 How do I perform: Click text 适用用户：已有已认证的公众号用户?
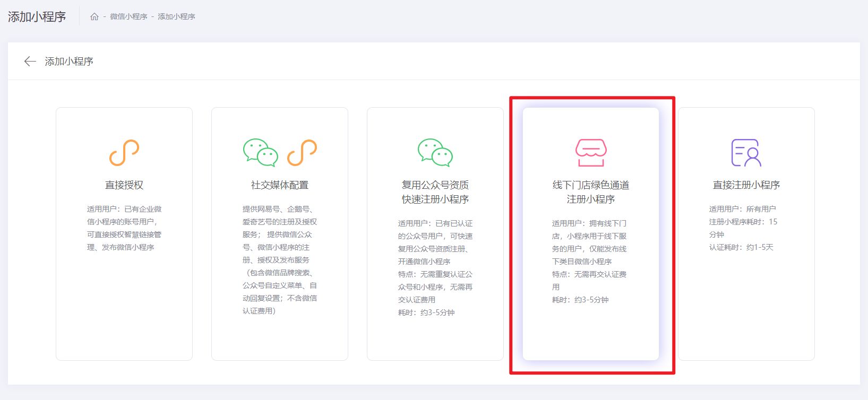pos(435,242)
